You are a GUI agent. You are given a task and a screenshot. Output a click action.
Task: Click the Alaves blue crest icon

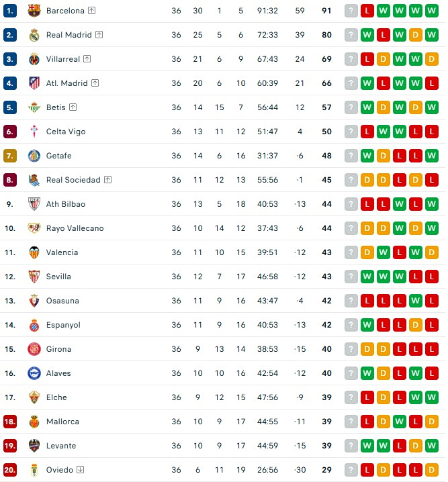point(34,373)
